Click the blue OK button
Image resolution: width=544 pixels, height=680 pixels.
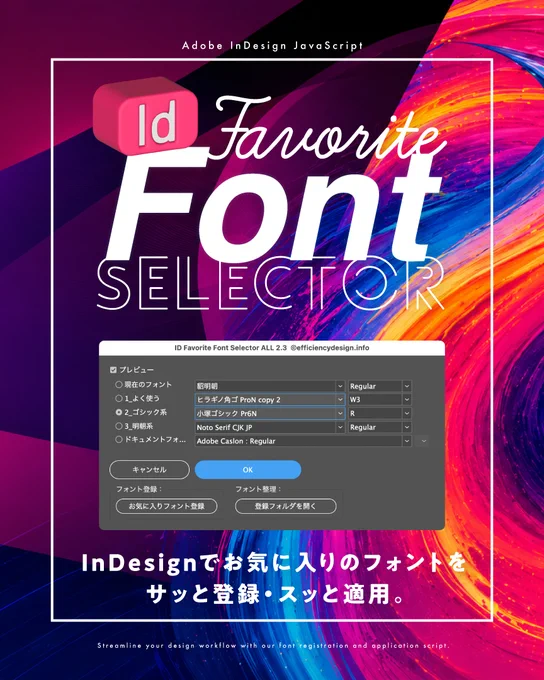click(x=248, y=470)
